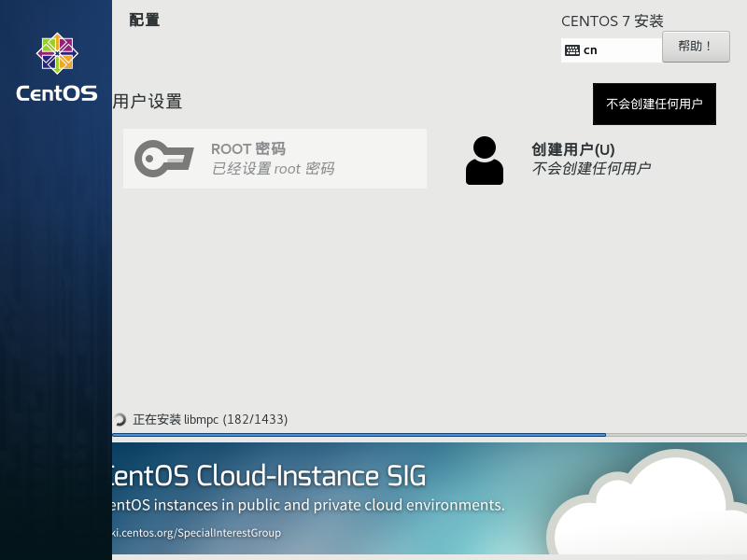Click the create user person icon
This screenshot has height=560, width=747.
485,161
